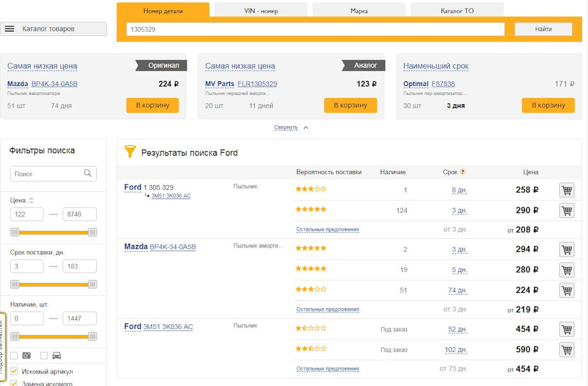This screenshot has height=386, width=588.
Task: Click cart icon for 224 ₽ Mazda row
Action: [567, 290]
